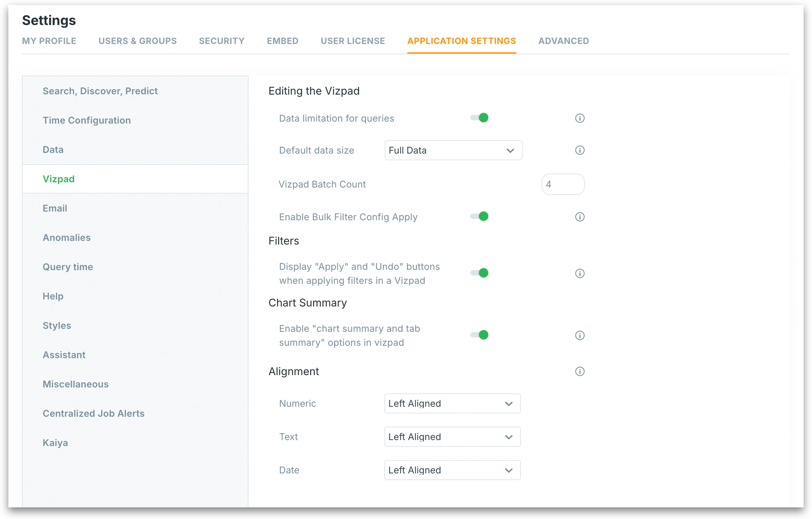Turn off chart summary and tab summary toggle
Screen dimensions: 812x519
(480, 335)
